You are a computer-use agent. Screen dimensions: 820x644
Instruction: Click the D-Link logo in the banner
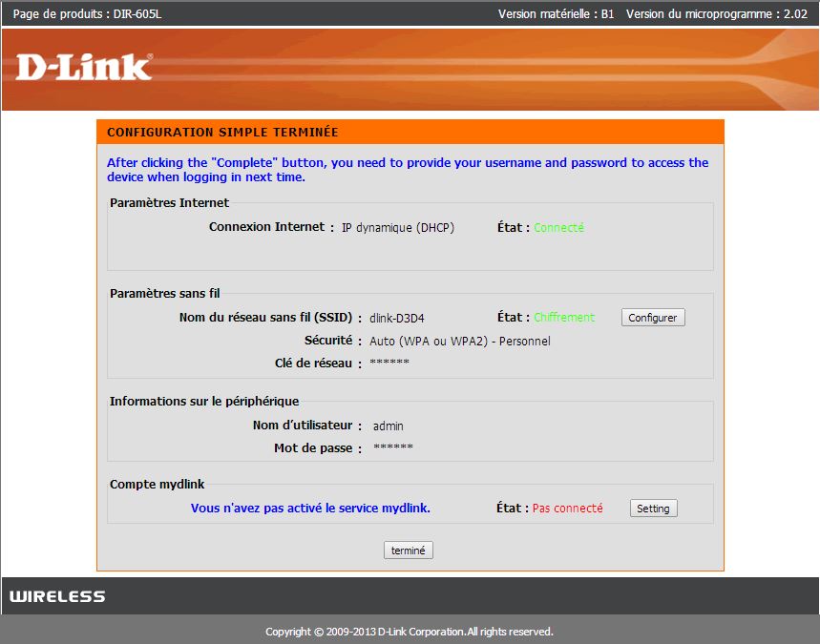[83, 67]
